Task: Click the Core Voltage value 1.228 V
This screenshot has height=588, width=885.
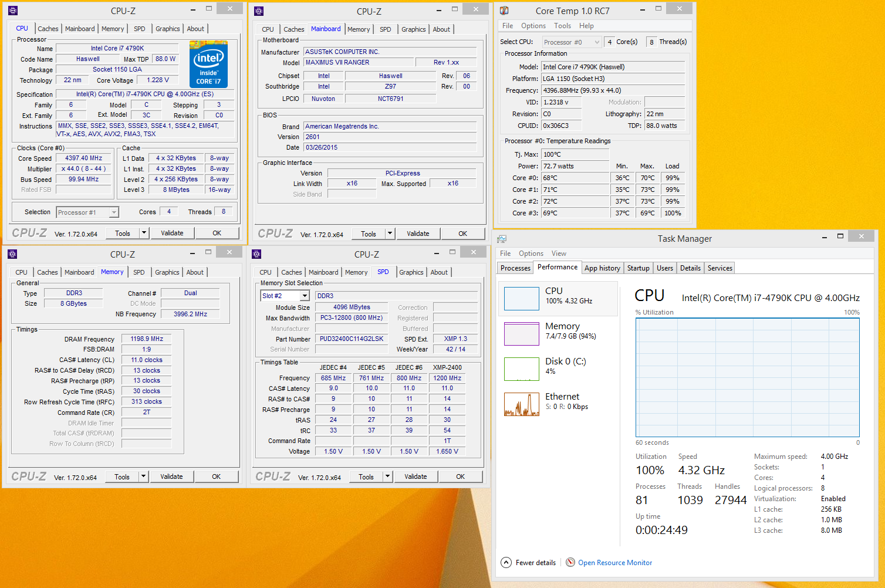Action: (158, 80)
